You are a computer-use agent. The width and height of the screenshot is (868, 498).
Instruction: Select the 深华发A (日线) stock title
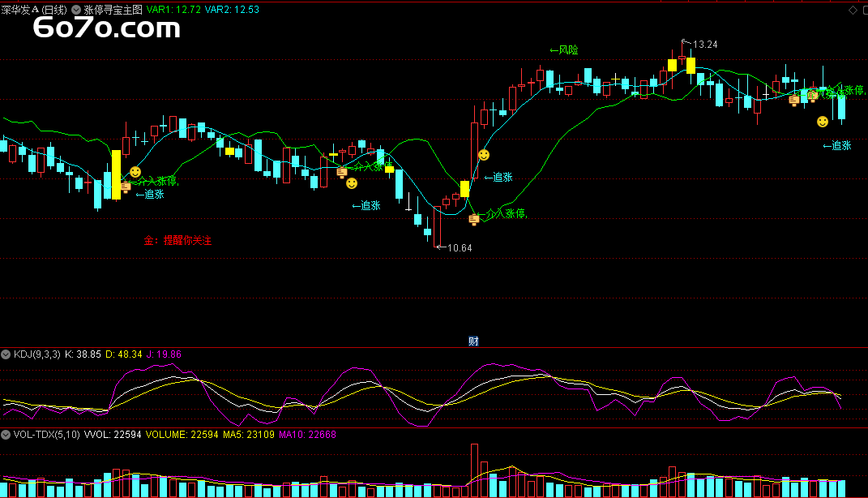pyautogui.click(x=34, y=10)
